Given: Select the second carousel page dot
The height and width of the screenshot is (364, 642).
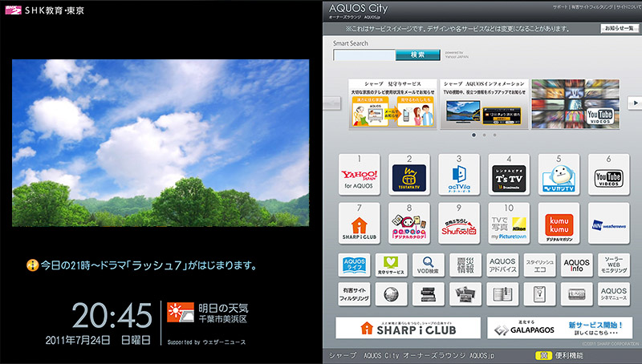Looking at the screenshot, I should pyautogui.click(x=485, y=135).
